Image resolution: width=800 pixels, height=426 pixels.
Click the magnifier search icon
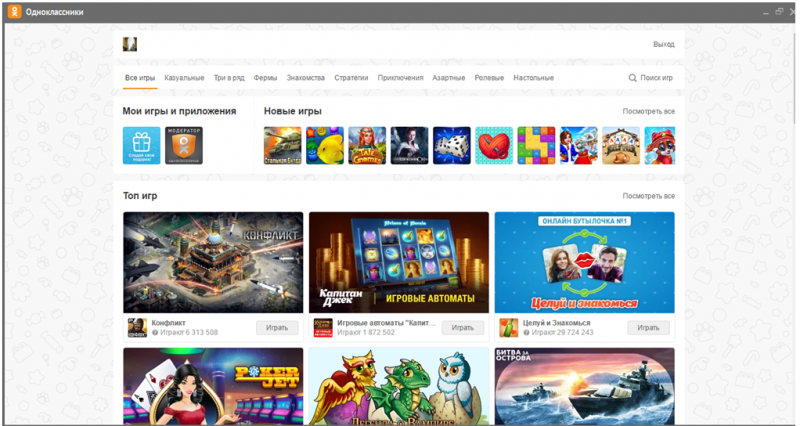[x=632, y=78]
